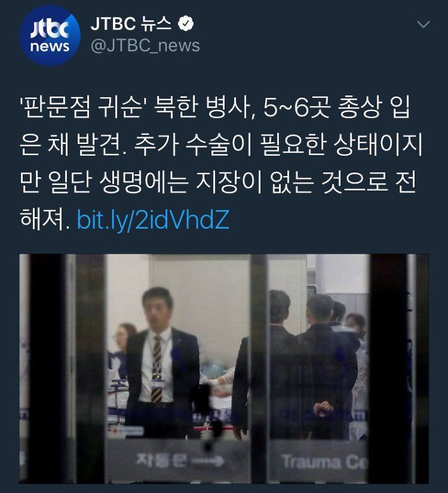Image resolution: width=448 pixels, height=493 pixels.
Task: Click the 'news' word in the JTBC logo
Action: (x=50, y=46)
